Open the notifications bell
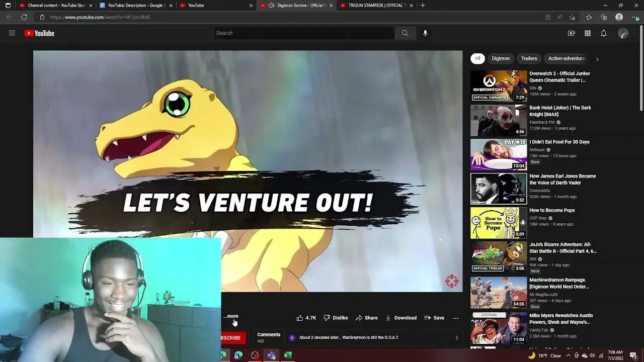Image resolution: width=644 pixels, height=362 pixels. point(604,33)
